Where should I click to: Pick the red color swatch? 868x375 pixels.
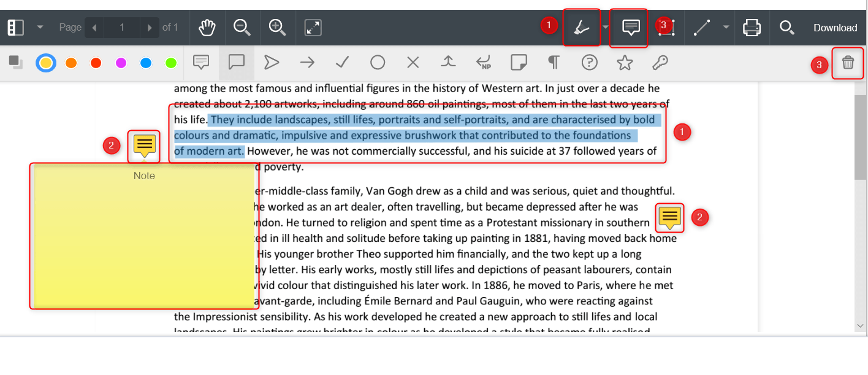tap(96, 63)
